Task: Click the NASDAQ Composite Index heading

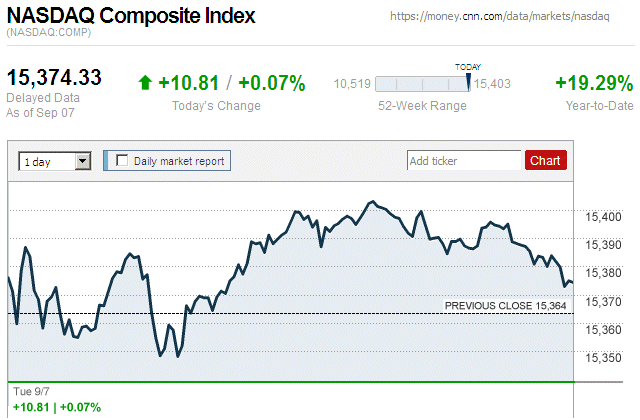Action: (x=131, y=17)
